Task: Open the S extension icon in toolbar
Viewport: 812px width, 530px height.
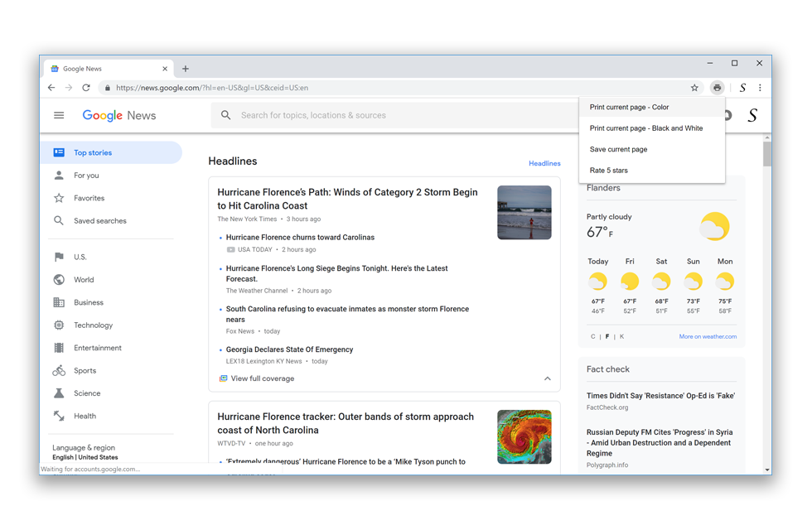Action: coord(742,88)
